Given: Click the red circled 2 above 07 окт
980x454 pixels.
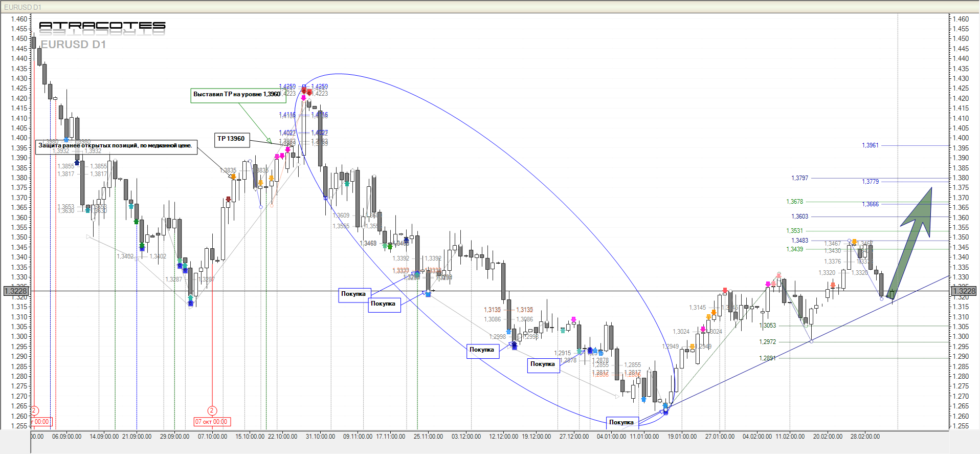Looking at the screenshot, I should (212, 410).
